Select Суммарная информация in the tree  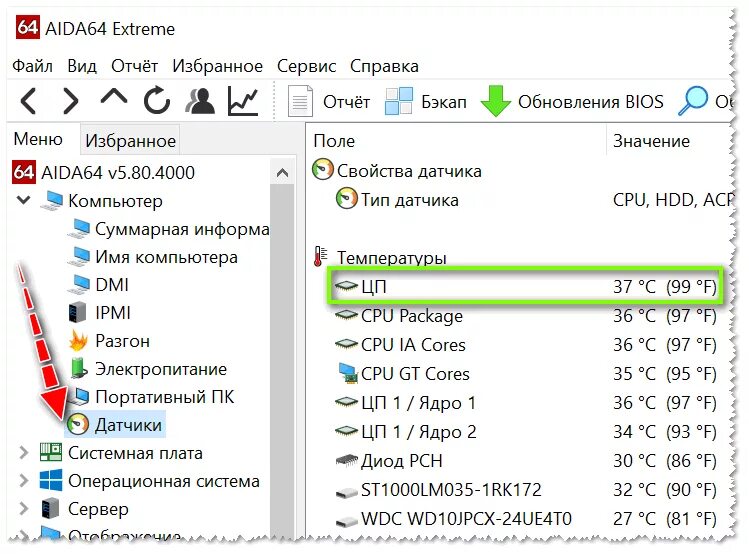pyautogui.click(x=182, y=229)
